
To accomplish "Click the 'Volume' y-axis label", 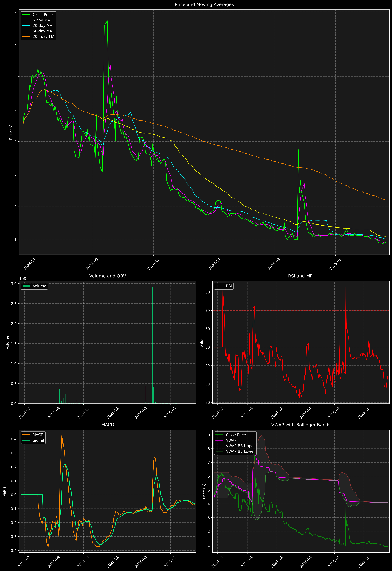I will pyautogui.click(x=7, y=342).
